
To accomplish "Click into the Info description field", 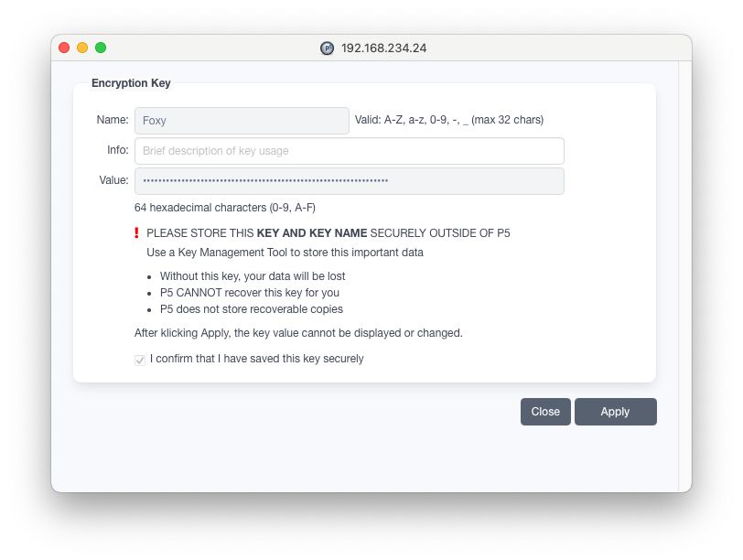I will coord(350,151).
